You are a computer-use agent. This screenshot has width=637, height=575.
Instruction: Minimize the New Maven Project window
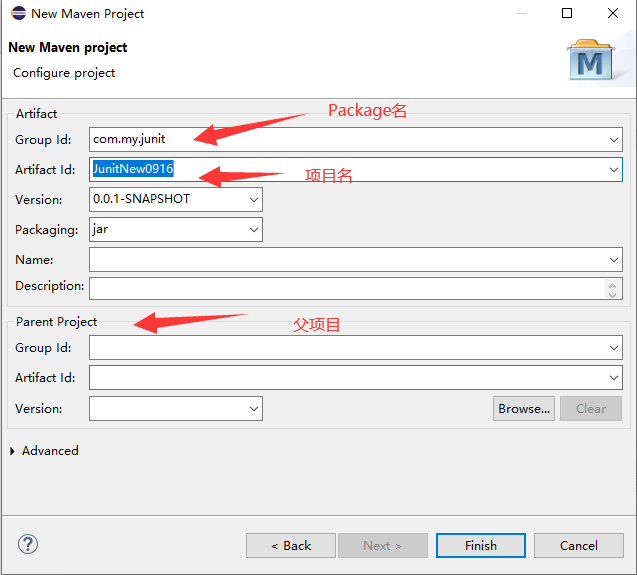point(522,13)
